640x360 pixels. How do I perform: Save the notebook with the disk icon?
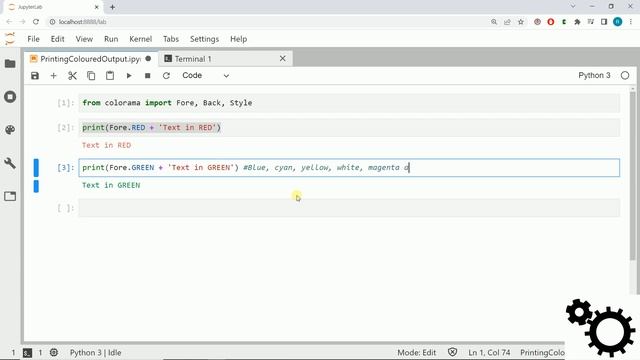35,76
